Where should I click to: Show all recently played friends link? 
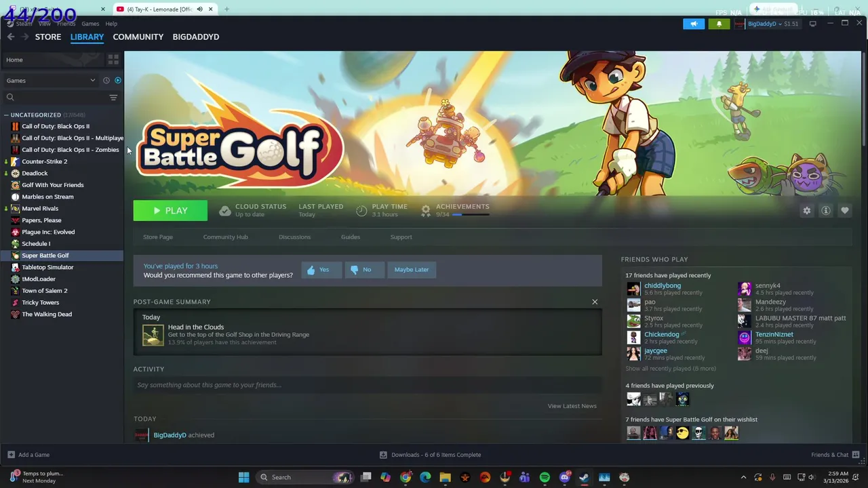pos(671,369)
